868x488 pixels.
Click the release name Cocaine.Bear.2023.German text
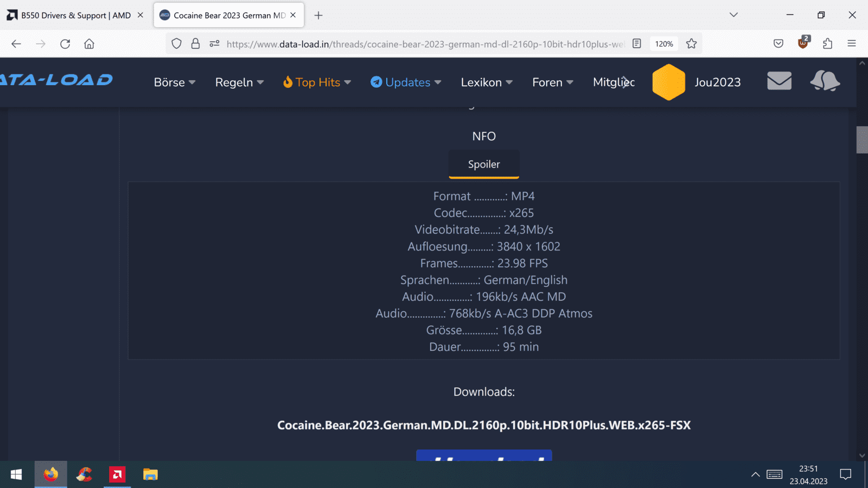coord(484,426)
